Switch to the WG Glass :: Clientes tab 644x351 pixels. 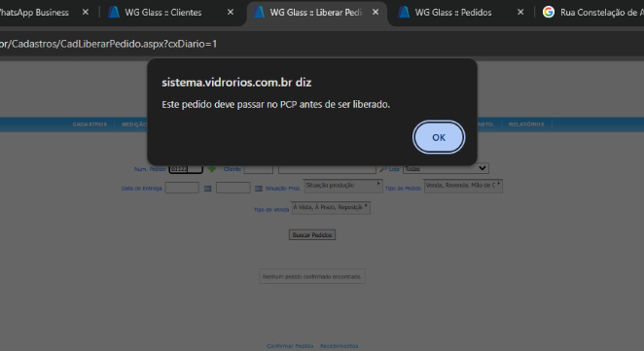pyautogui.click(x=171, y=13)
